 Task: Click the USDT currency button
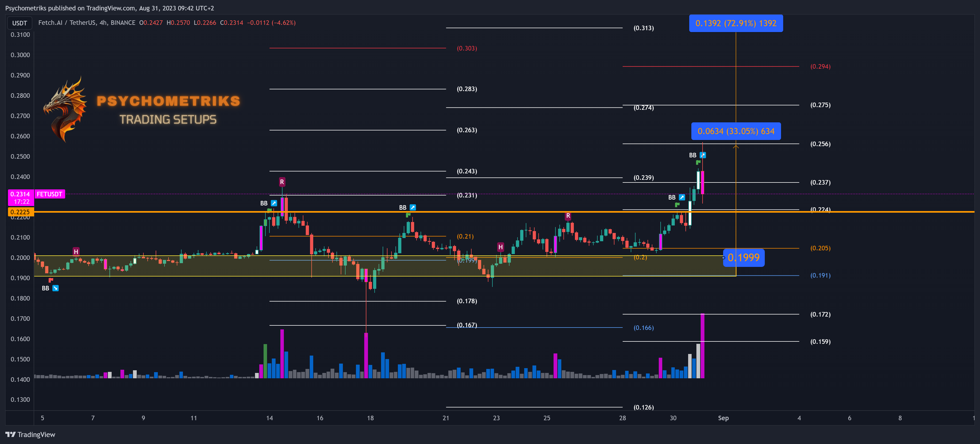(x=19, y=23)
